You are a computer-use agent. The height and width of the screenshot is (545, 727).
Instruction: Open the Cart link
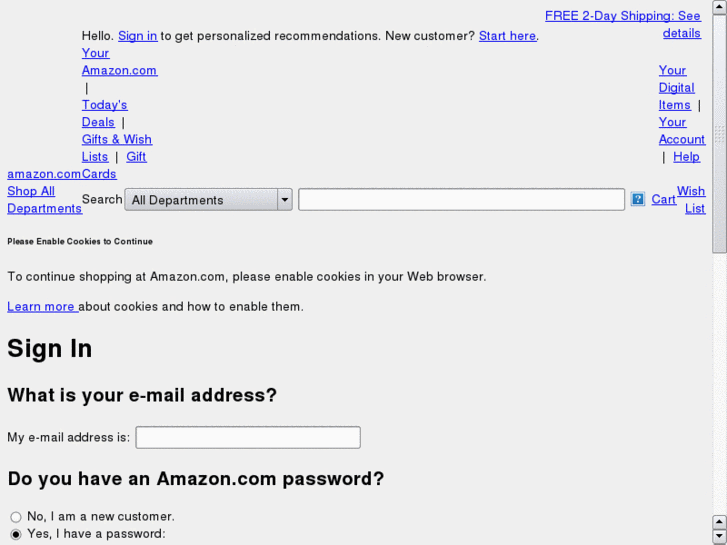coord(664,199)
